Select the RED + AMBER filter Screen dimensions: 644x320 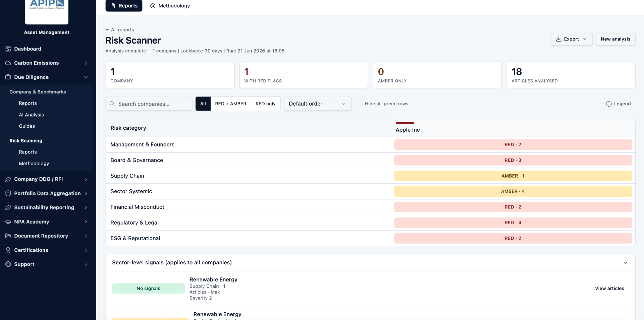click(231, 104)
